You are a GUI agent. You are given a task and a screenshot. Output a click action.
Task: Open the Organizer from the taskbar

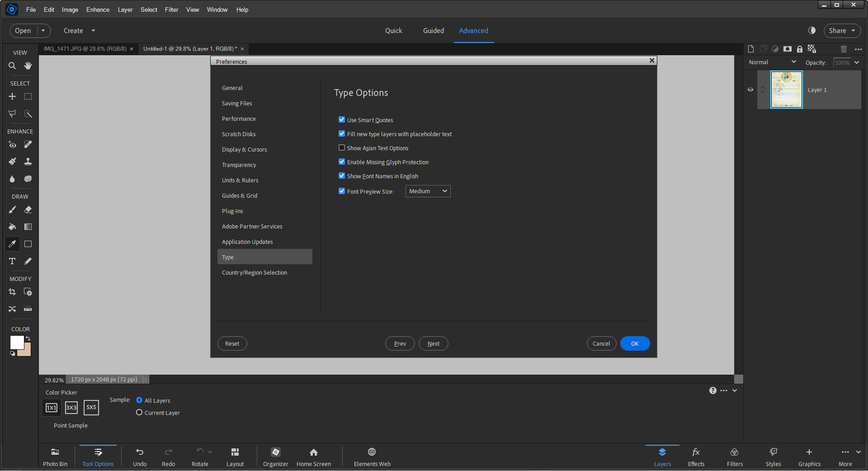click(x=275, y=456)
